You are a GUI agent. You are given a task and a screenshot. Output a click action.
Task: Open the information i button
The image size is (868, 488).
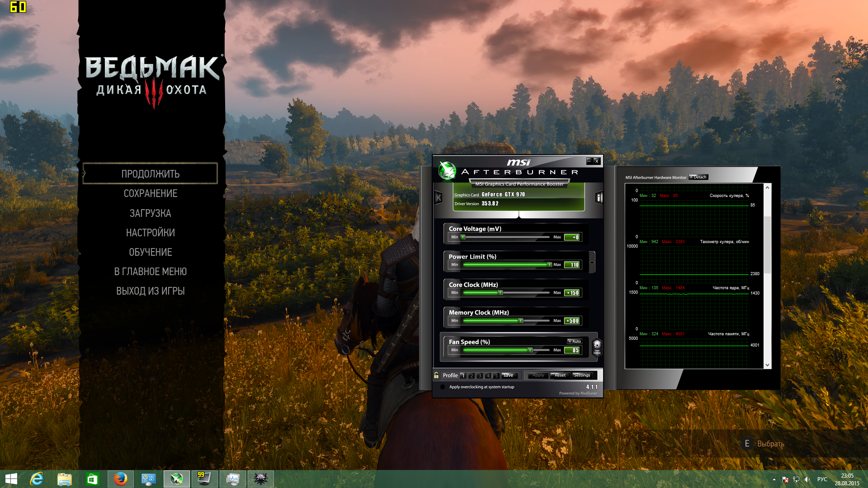[x=599, y=197]
